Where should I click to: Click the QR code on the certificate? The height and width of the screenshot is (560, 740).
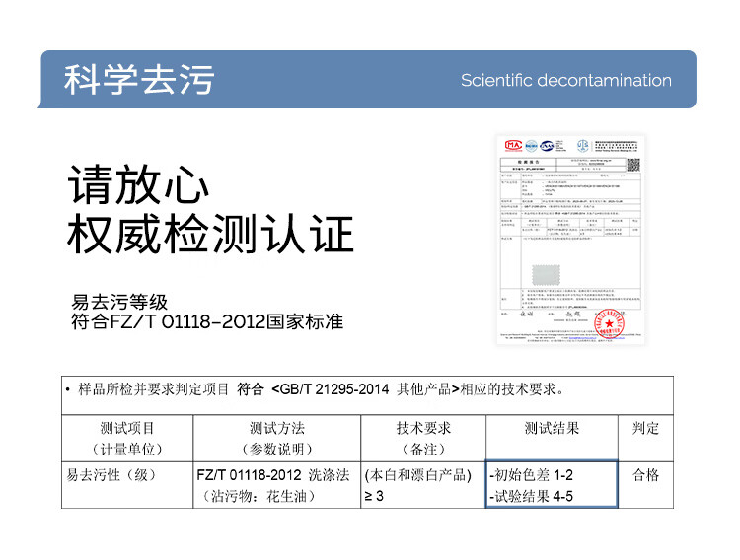633,165
